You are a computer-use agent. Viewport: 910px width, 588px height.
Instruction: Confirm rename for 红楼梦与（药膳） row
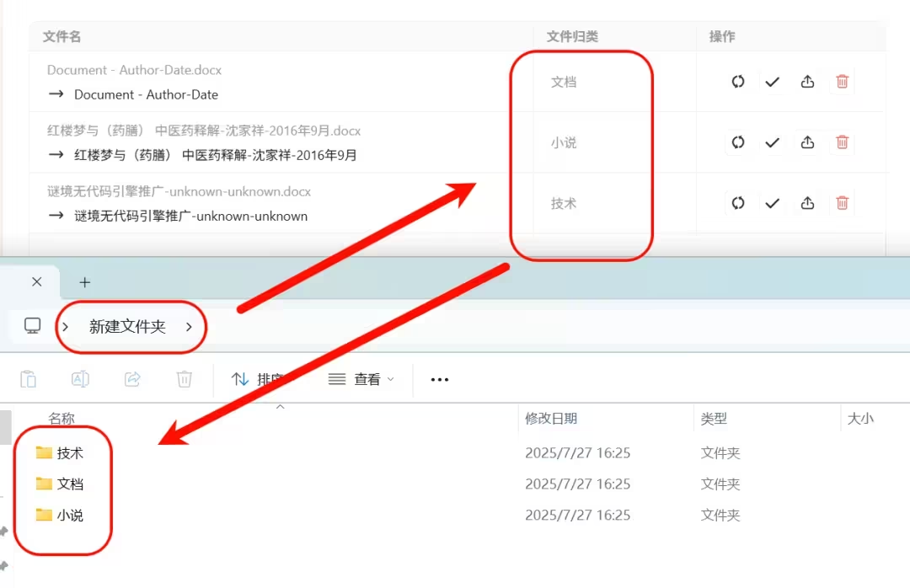click(x=773, y=142)
